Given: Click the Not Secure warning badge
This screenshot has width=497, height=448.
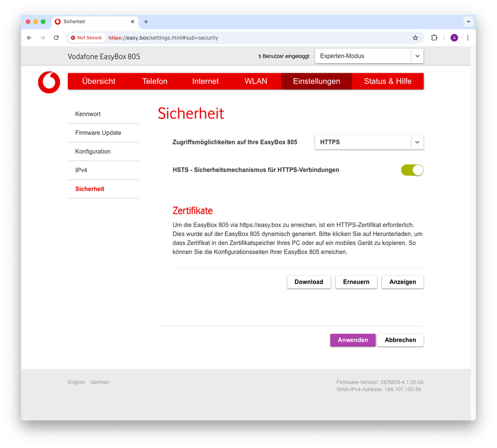Looking at the screenshot, I should point(87,38).
